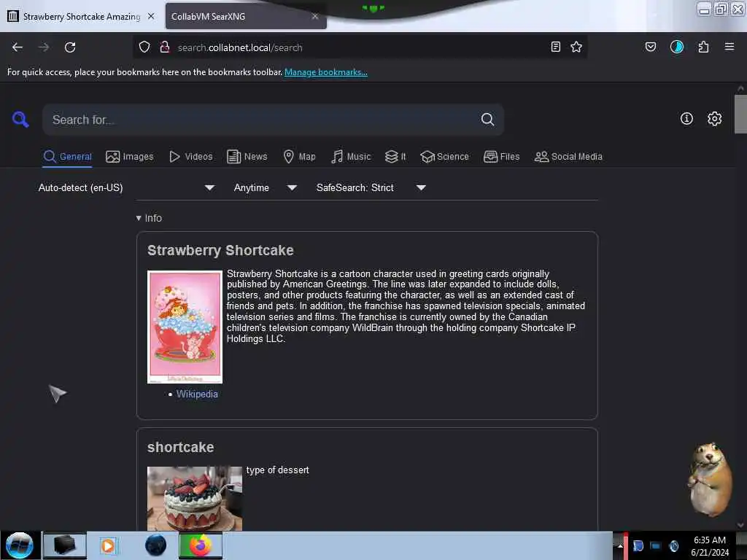Screen dimensions: 747x560
Task: Click the browser forward arrow
Action: [x=44, y=47]
